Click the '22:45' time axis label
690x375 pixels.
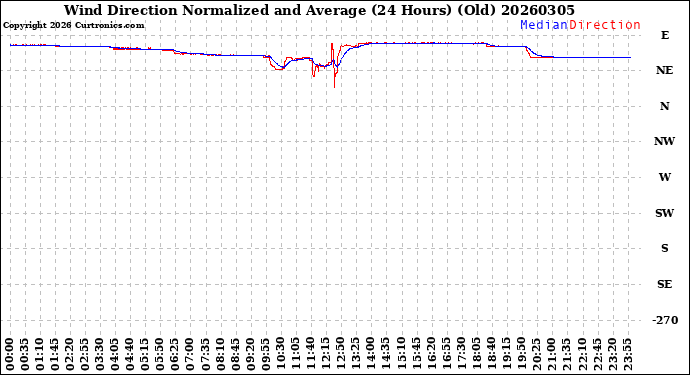click(x=597, y=355)
